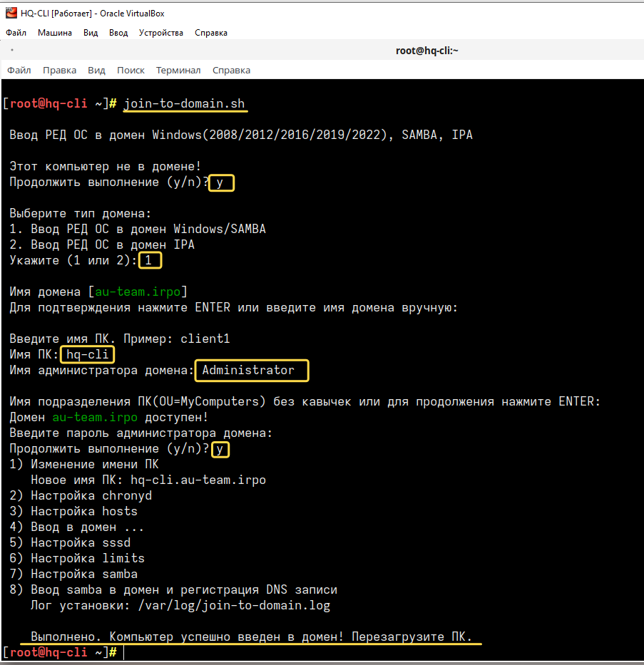Click the '1. Ввод РЕД ОС в домен Windows/SAMBA' line
The width and height of the screenshot is (644, 665).
click(138, 229)
